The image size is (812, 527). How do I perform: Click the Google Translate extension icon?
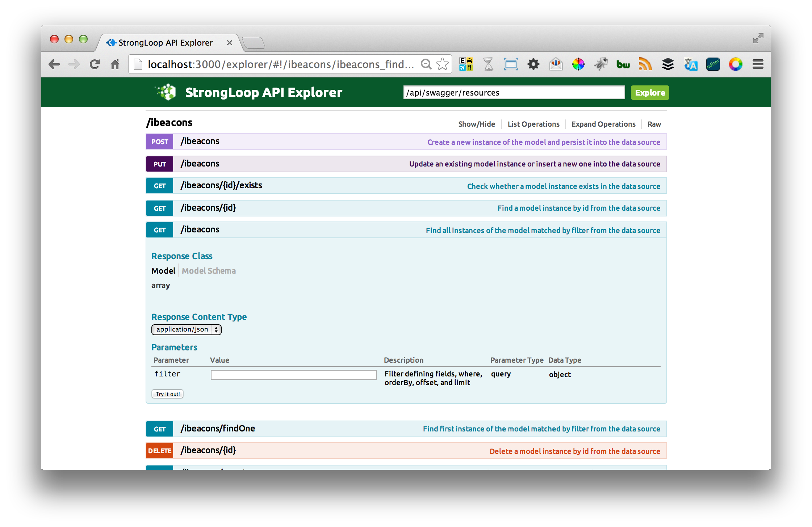(x=690, y=64)
